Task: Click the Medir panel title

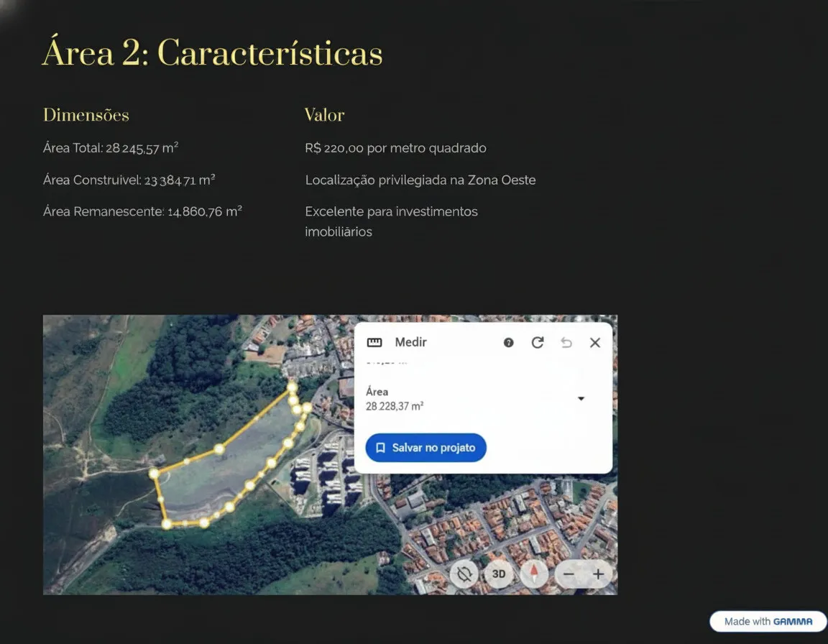Action: (411, 342)
